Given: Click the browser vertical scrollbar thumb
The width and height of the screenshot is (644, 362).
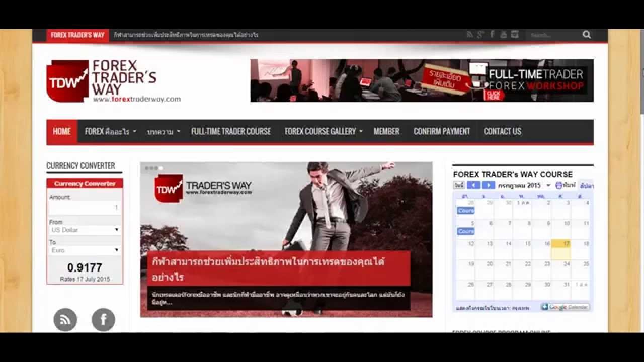Looking at the screenshot, I should coord(641,70).
